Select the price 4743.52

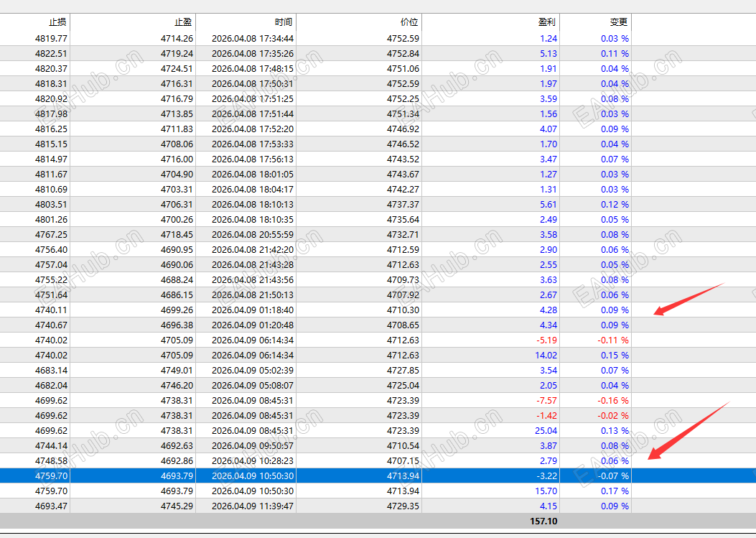403,159
